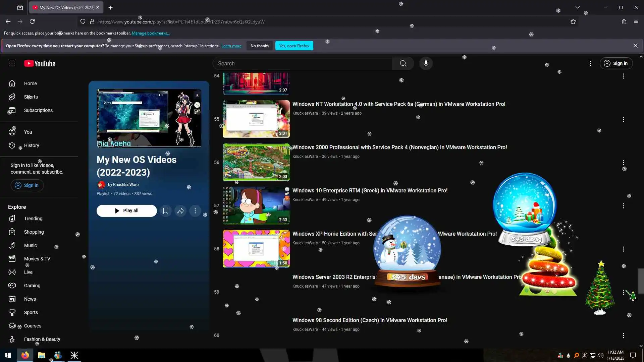Image resolution: width=644 pixels, height=362 pixels.
Task: Open action menu for video 57
Action: 623,206
